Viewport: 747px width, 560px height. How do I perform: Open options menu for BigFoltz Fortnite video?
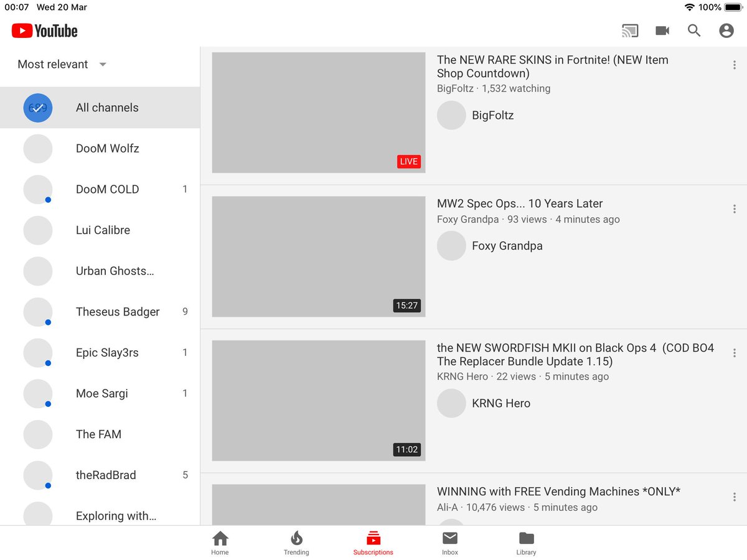(735, 65)
